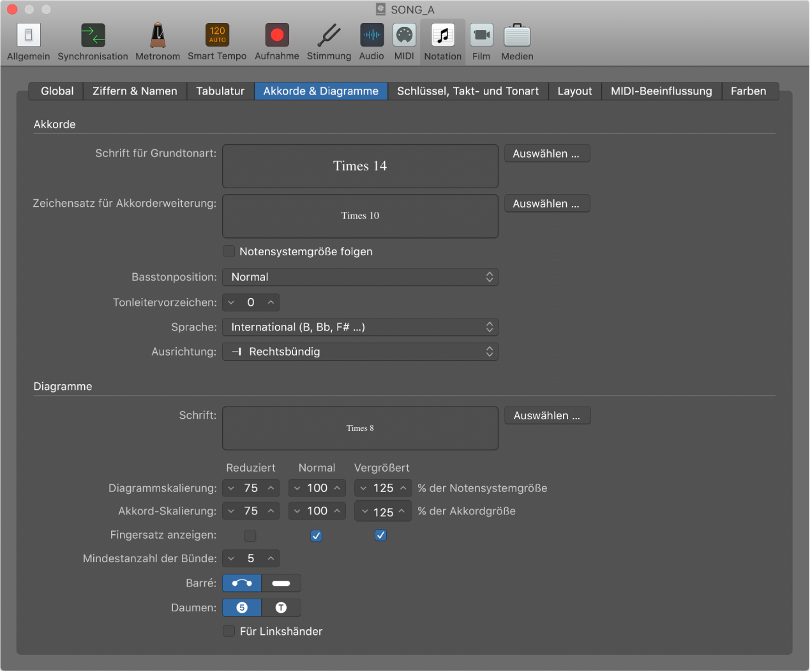This screenshot has width=810, height=672.
Task: Enable the Für Linkshänder checkbox
Action: [x=229, y=631]
